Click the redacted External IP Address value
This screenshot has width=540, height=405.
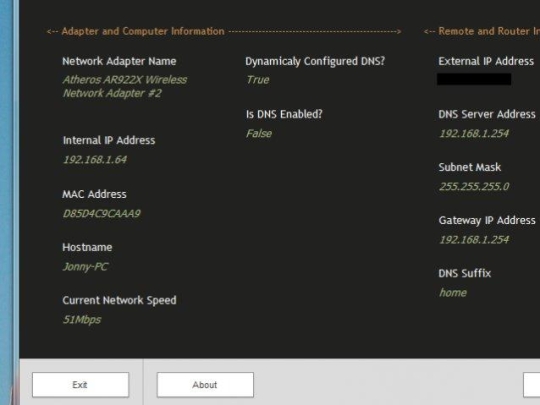pos(474,79)
